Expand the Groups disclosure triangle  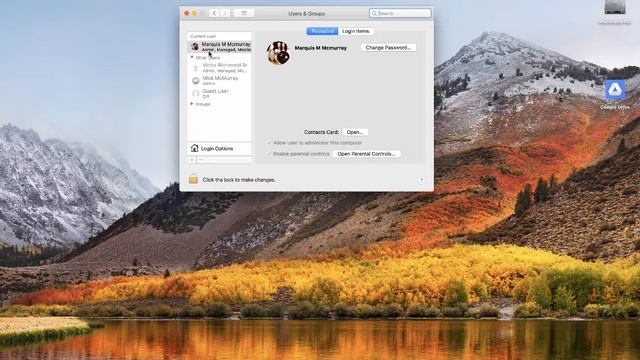click(x=192, y=104)
